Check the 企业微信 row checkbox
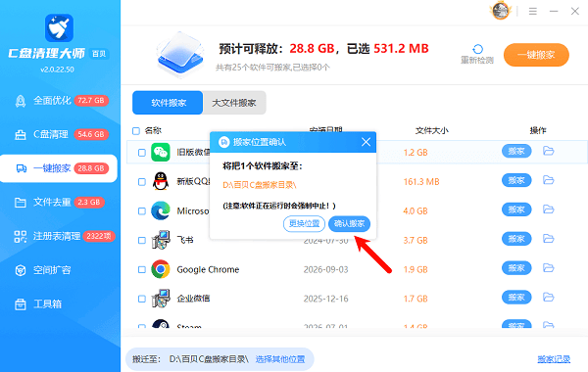Image resolution: width=588 pixels, height=372 pixels. [142, 299]
